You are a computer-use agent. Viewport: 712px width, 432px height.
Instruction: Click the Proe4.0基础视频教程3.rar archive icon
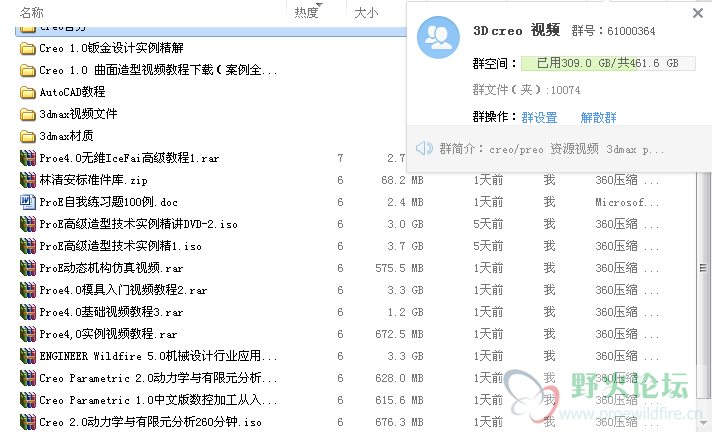click(x=28, y=312)
